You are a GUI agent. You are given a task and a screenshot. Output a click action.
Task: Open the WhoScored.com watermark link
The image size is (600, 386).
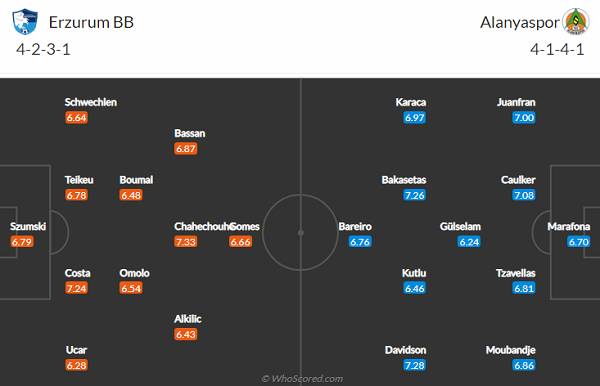[302, 379]
